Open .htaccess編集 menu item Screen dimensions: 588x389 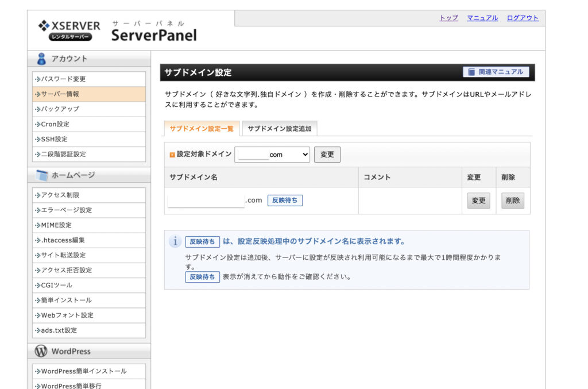pyautogui.click(x=89, y=240)
